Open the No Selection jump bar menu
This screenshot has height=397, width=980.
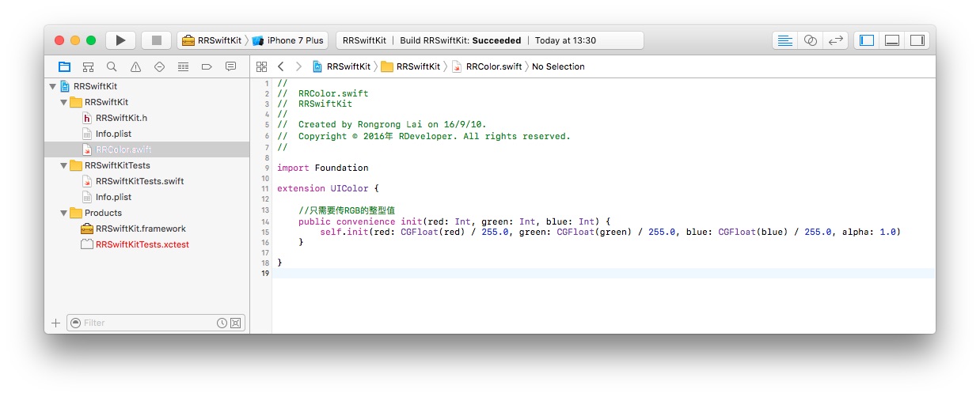coord(558,66)
